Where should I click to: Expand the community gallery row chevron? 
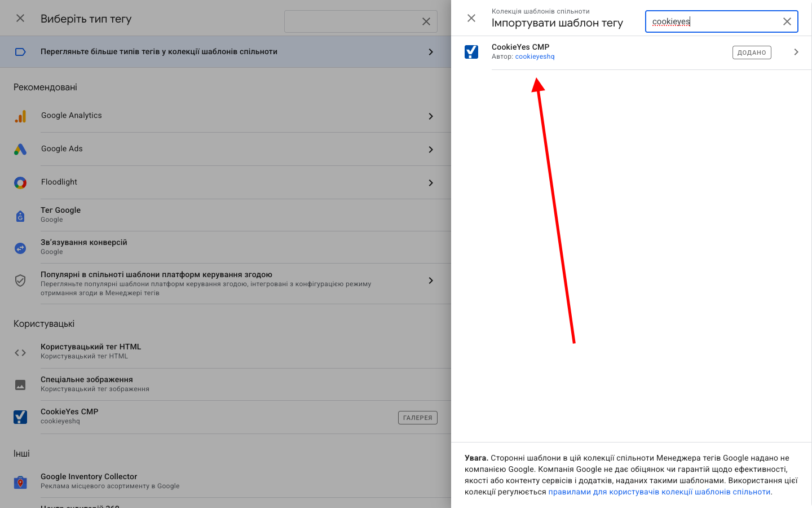431,52
